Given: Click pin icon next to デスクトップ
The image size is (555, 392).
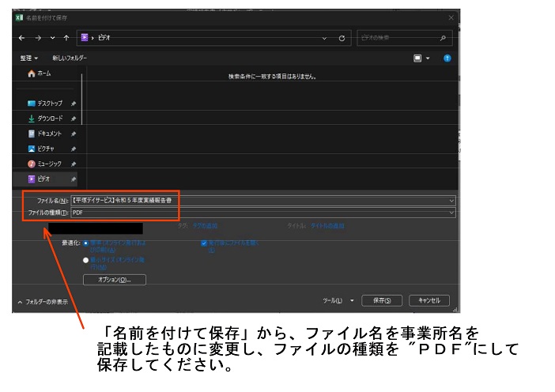Looking at the screenshot, I should coord(74,104).
